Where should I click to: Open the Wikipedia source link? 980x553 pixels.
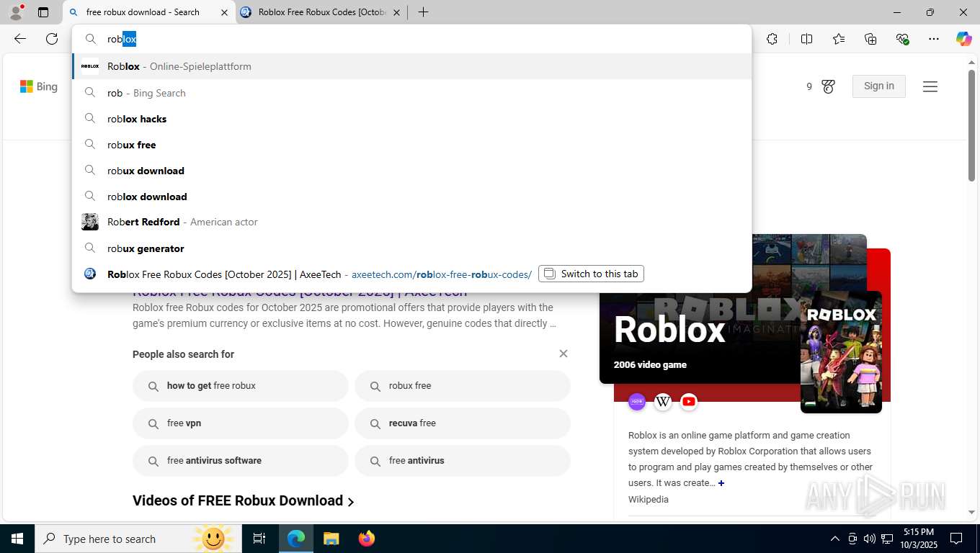[649, 499]
